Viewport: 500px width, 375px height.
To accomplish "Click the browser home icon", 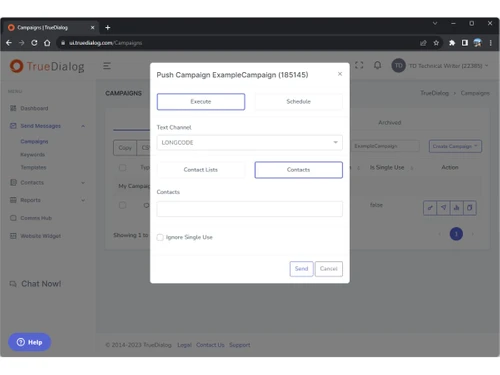I will coord(47,43).
